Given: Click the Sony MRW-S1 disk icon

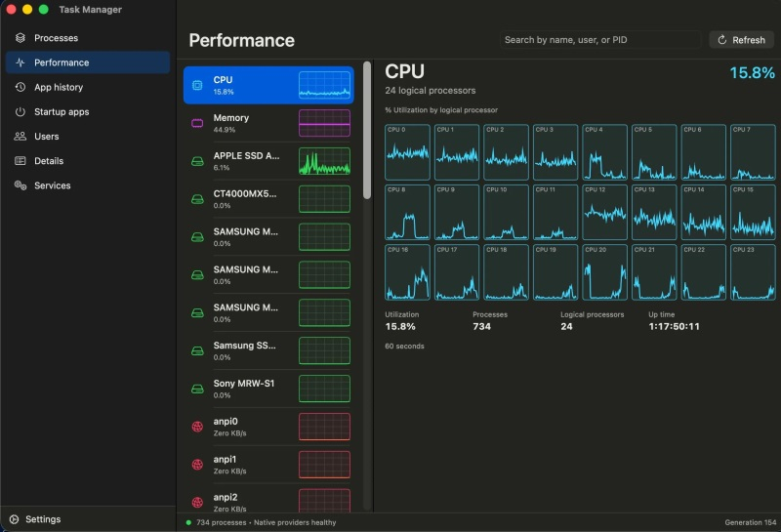Looking at the screenshot, I should [x=197, y=389].
